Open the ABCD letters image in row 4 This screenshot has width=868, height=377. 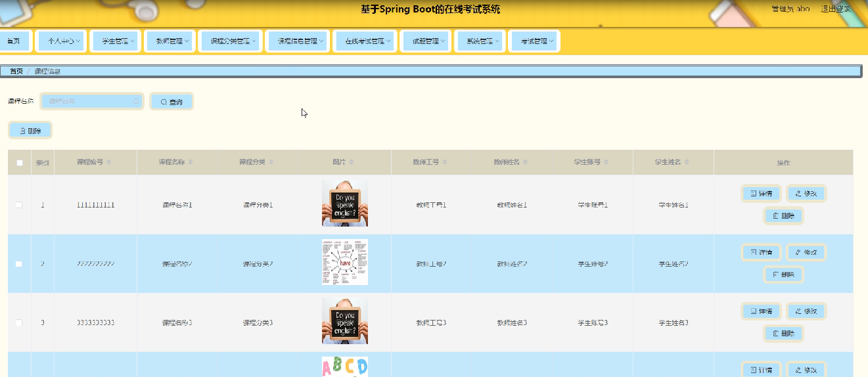(x=345, y=367)
